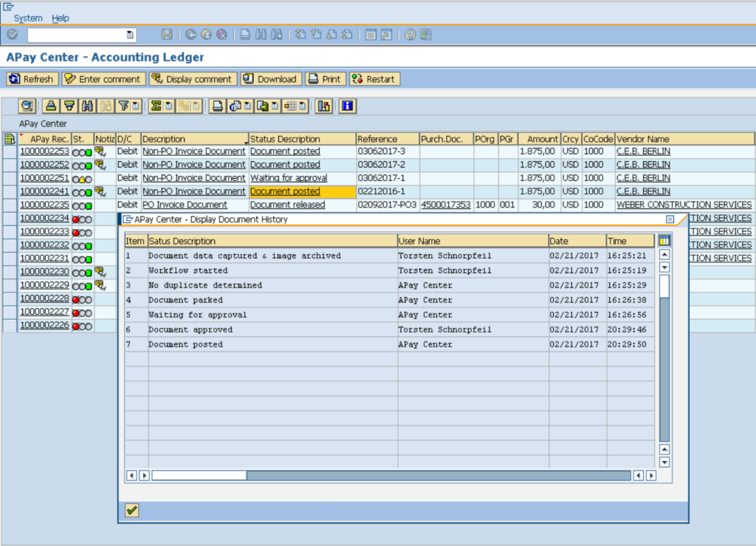
Task: Open purchase document 4500017353 link
Action: [x=445, y=205]
